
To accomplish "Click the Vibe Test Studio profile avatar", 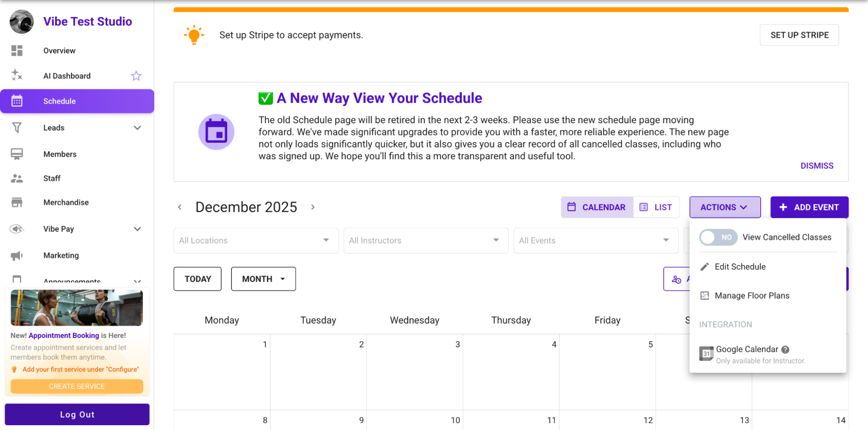I will pos(22,22).
